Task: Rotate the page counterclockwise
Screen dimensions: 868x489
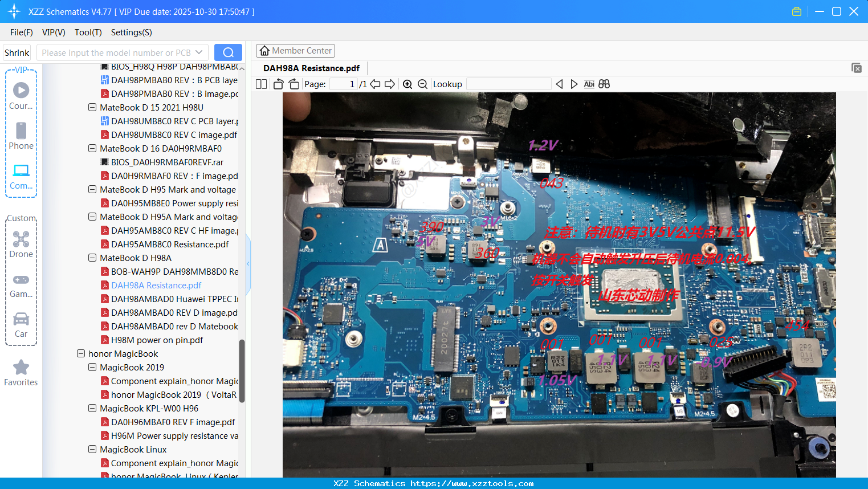Action: (279, 84)
